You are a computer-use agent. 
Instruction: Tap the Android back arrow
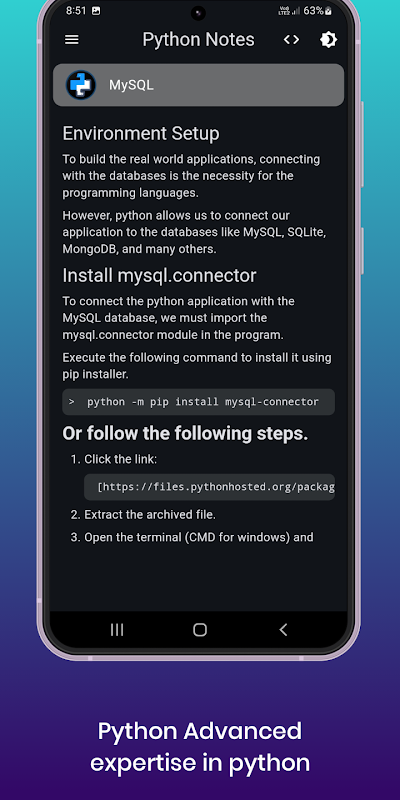[283, 630]
